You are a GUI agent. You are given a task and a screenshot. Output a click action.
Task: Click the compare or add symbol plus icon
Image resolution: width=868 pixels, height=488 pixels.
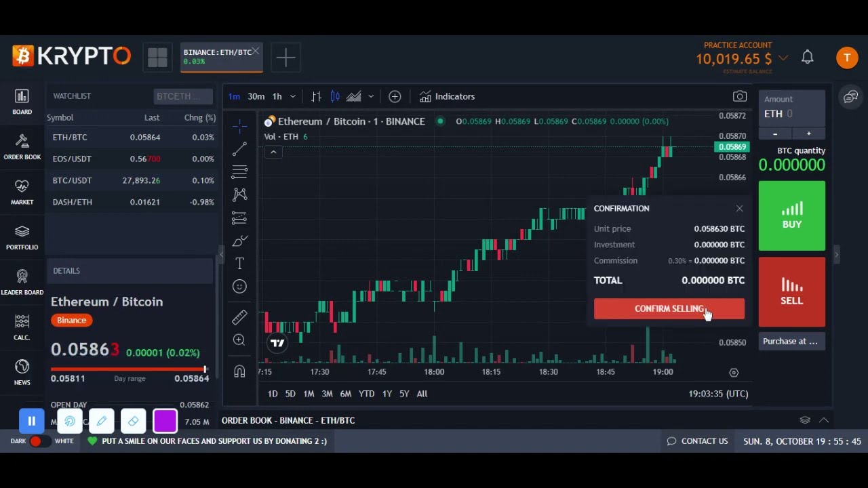pos(395,96)
